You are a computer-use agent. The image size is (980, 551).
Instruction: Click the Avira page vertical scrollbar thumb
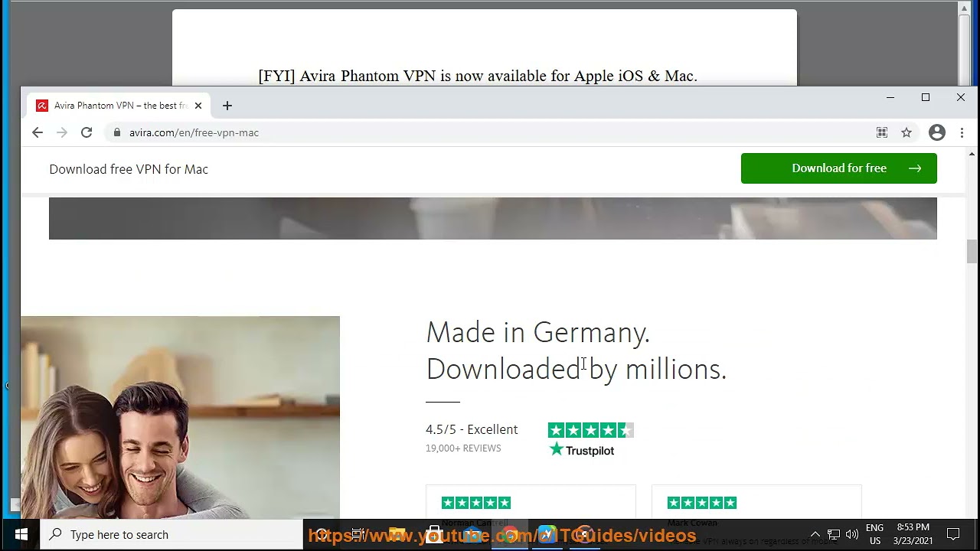pyautogui.click(x=972, y=252)
